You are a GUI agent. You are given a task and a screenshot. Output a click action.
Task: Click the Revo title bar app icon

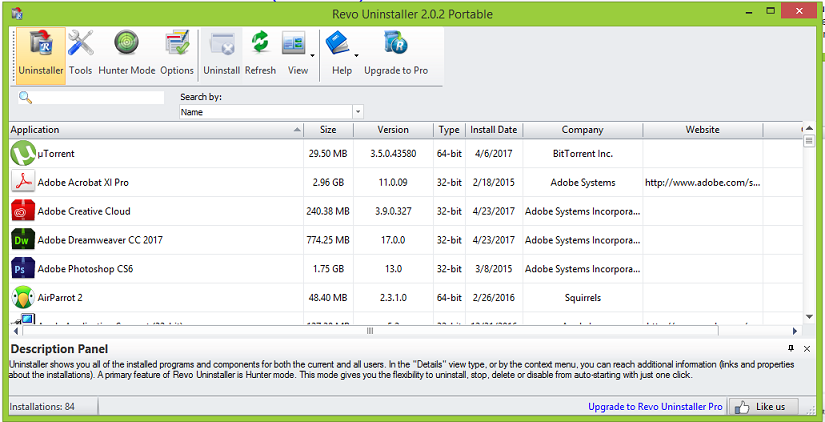17,13
